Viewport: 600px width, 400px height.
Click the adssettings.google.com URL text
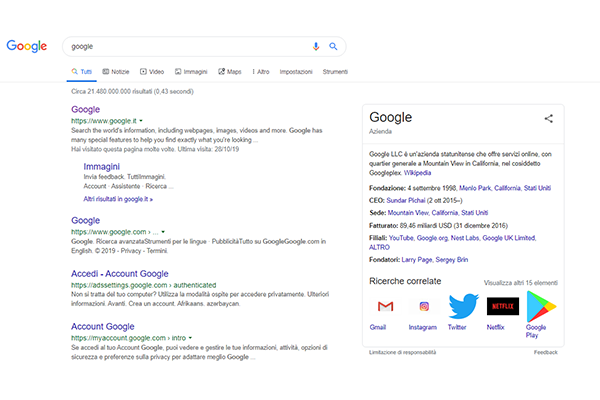[143, 285]
